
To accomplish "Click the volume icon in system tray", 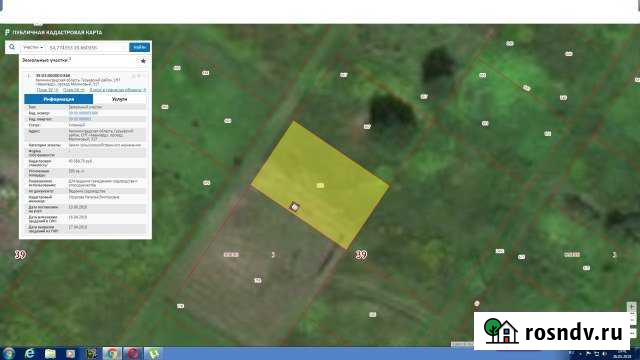I will point(604,353).
